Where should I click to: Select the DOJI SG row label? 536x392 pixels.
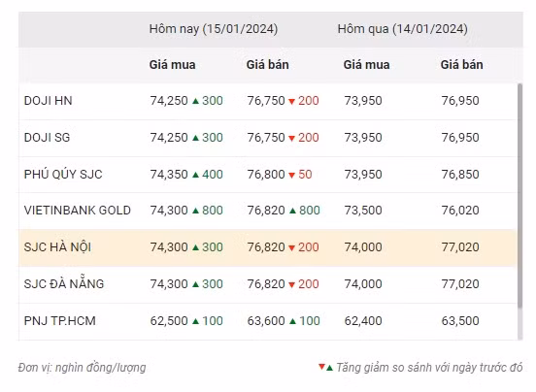click(48, 138)
